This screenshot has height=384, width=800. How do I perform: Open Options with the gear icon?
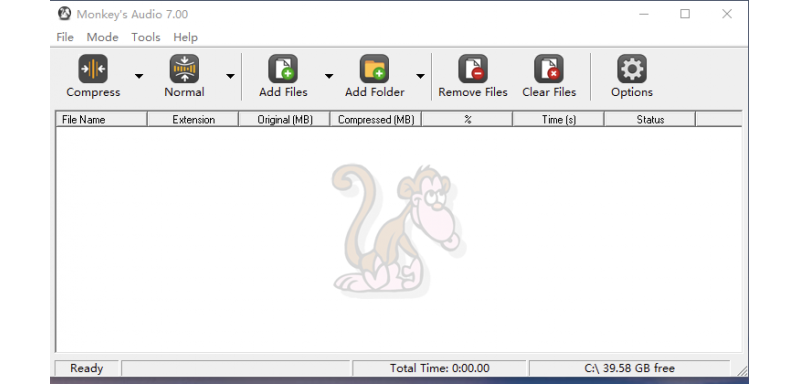pyautogui.click(x=632, y=69)
